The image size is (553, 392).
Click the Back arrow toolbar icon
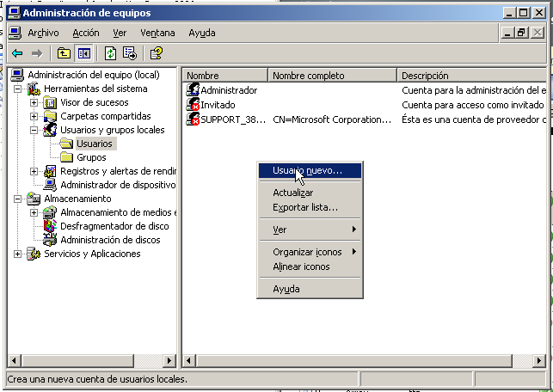click(17, 53)
